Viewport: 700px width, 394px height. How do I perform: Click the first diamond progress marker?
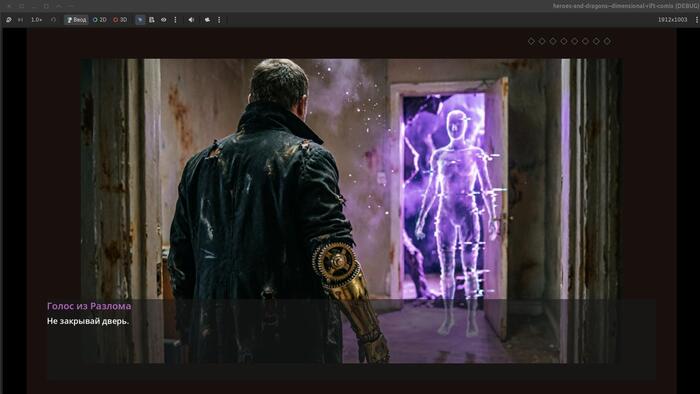pos(531,41)
